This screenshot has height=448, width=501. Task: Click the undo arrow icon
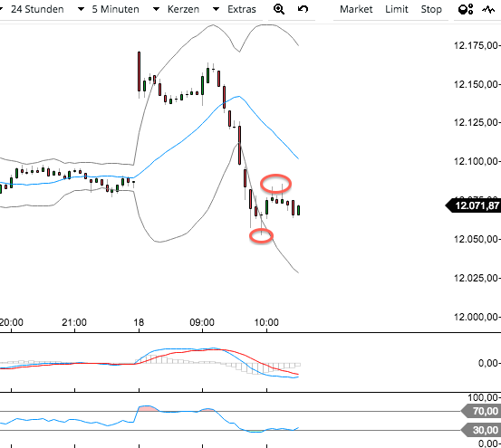point(303,9)
